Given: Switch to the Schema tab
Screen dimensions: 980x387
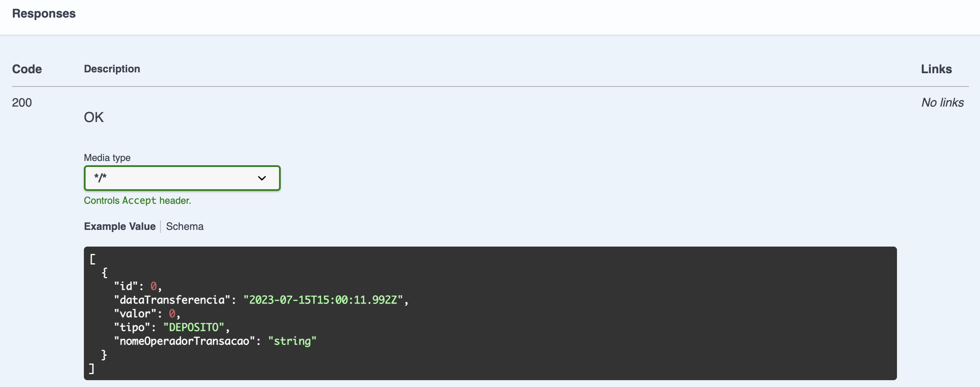Looking at the screenshot, I should tap(184, 226).
